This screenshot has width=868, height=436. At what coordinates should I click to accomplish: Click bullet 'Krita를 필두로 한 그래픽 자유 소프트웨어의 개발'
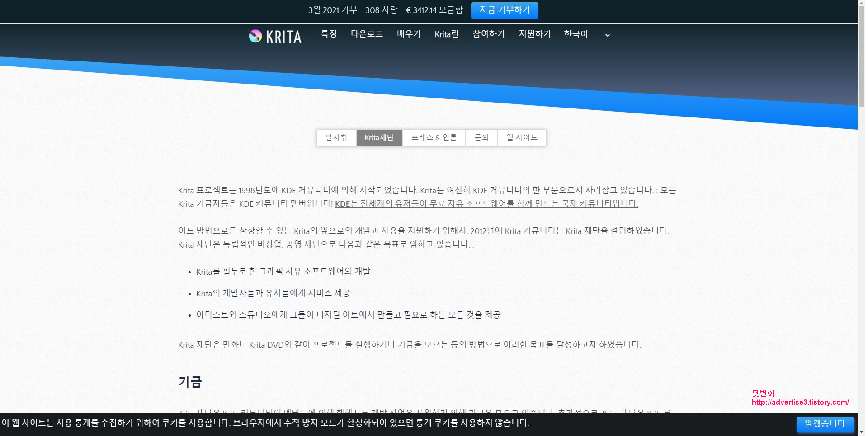coord(283,272)
